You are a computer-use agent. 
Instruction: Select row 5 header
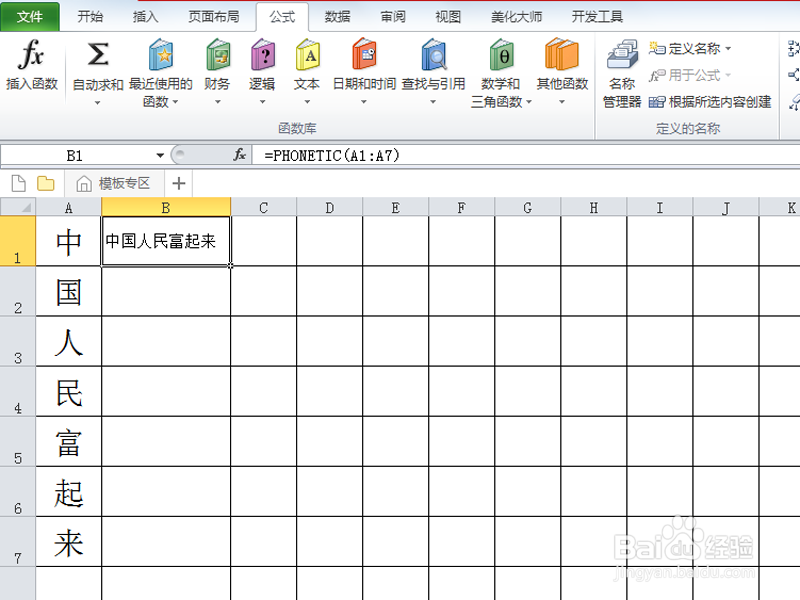[18, 441]
